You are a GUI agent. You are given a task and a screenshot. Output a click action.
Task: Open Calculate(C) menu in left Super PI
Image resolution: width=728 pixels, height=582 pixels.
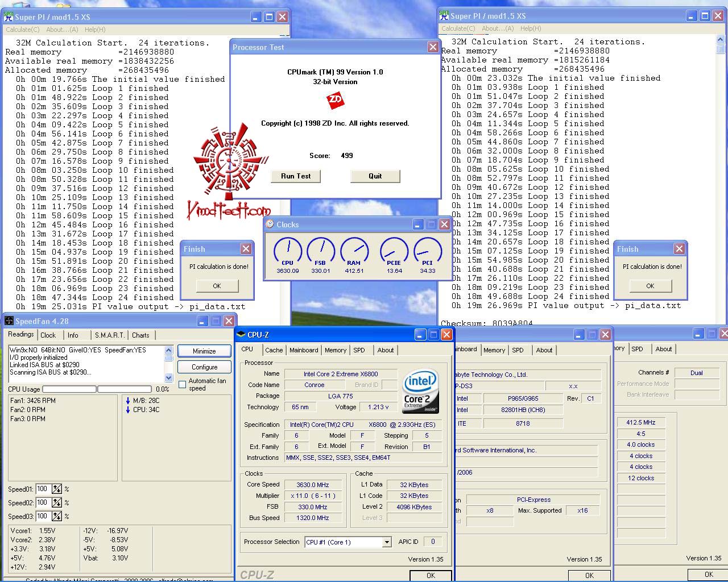[23, 30]
